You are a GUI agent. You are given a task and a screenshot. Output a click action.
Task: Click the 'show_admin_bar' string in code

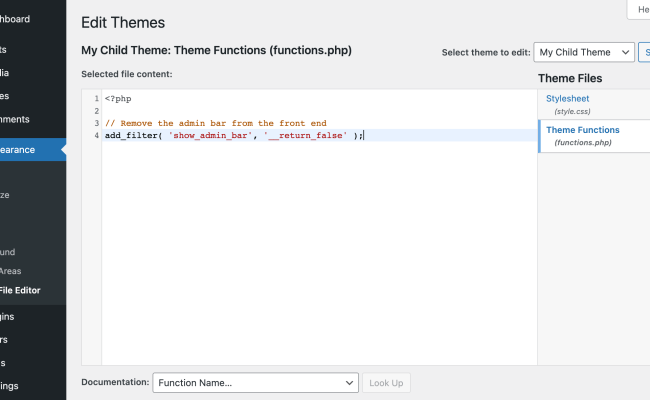(x=210, y=136)
